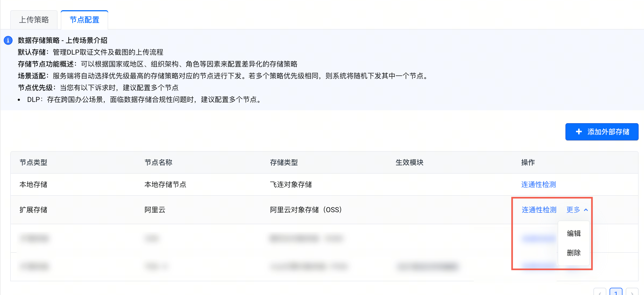
Task: Click the next page arrow in pagination
Action: point(632,293)
